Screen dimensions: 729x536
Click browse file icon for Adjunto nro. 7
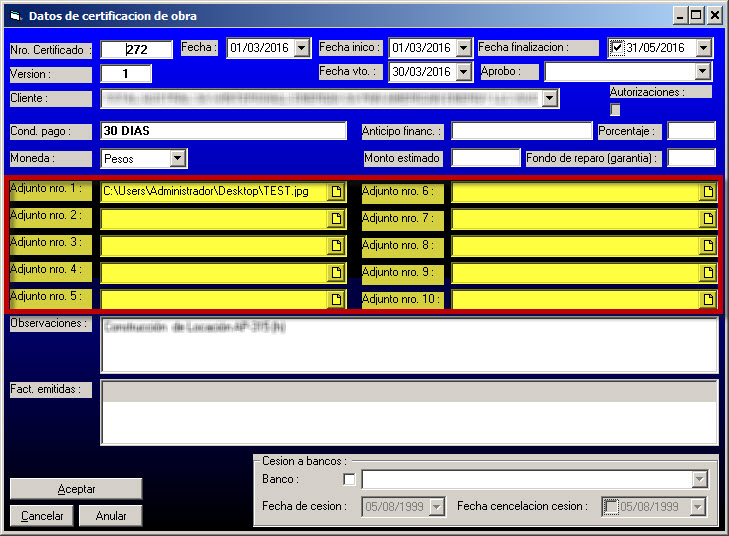[x=708, y=219]
